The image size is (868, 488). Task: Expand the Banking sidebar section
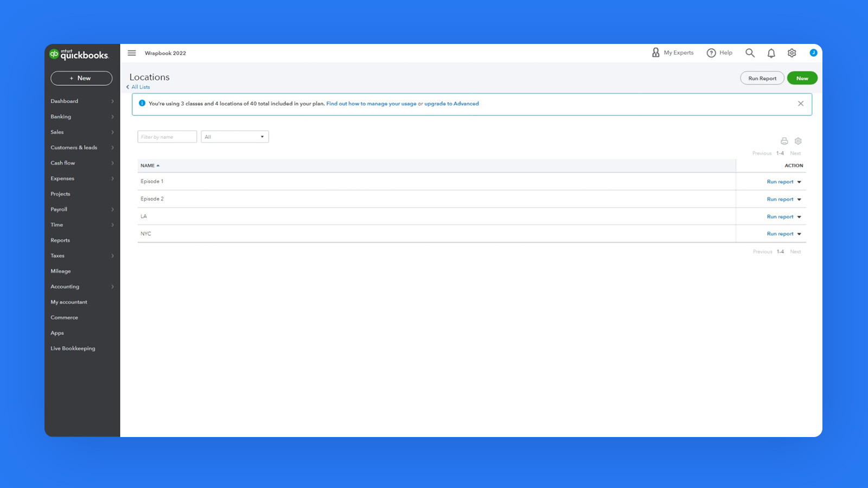[82, 117]
